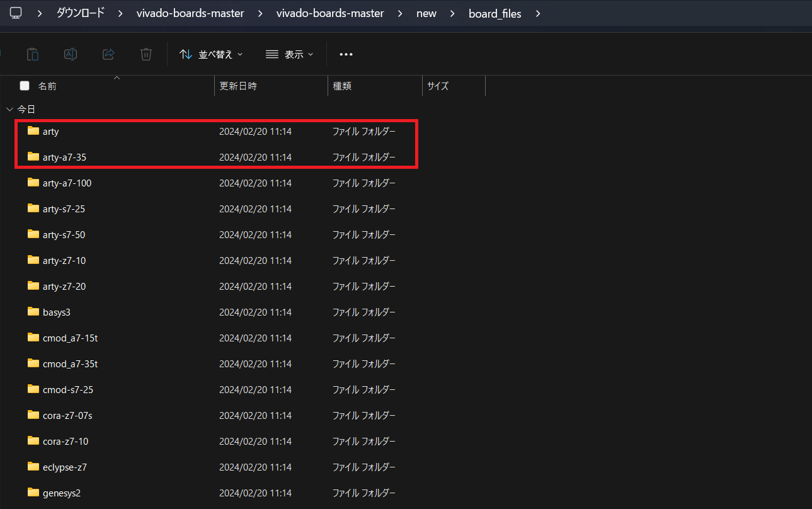Collapse the 今日 group

(x=9, y=110)
